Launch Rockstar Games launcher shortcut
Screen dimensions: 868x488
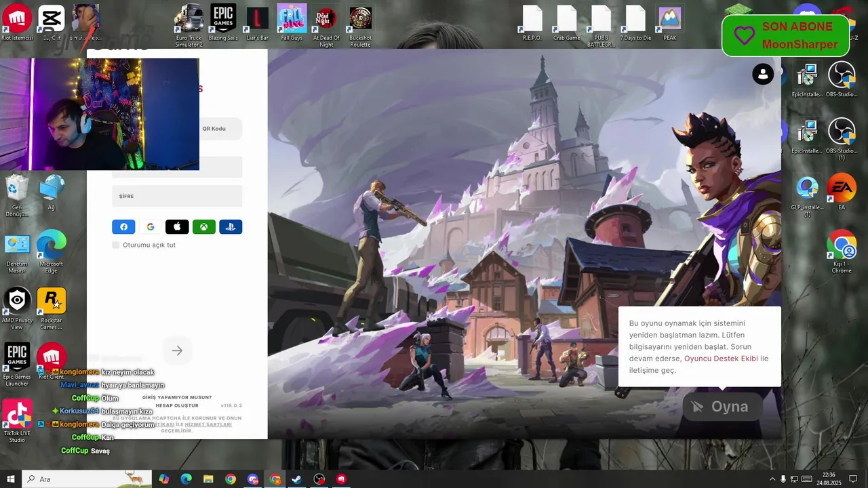pos(52,308)
